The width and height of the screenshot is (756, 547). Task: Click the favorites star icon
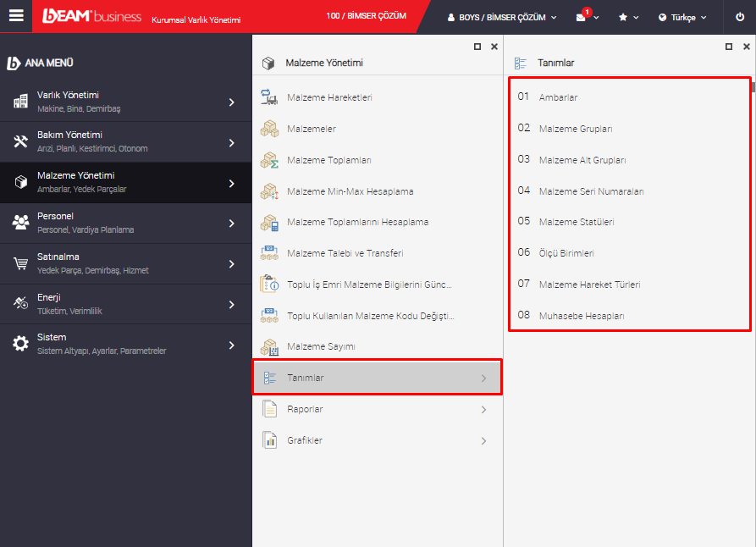pos(623,17)
